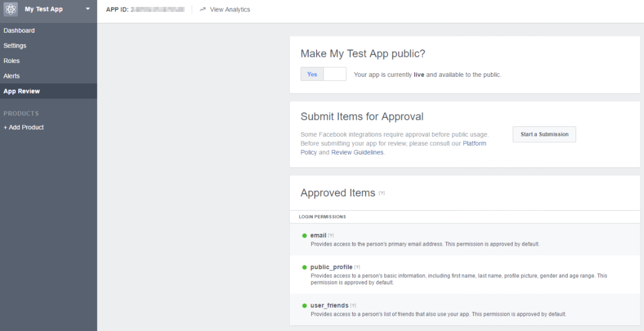Click help icon beside email permission
644x331 pixels.
pyautogui.click(x=331, y=235)
